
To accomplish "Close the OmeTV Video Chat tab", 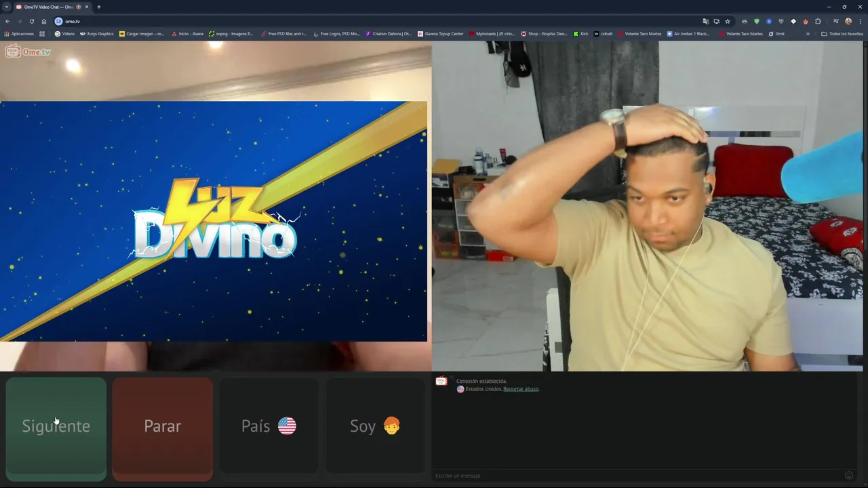I will coord(87,7).
